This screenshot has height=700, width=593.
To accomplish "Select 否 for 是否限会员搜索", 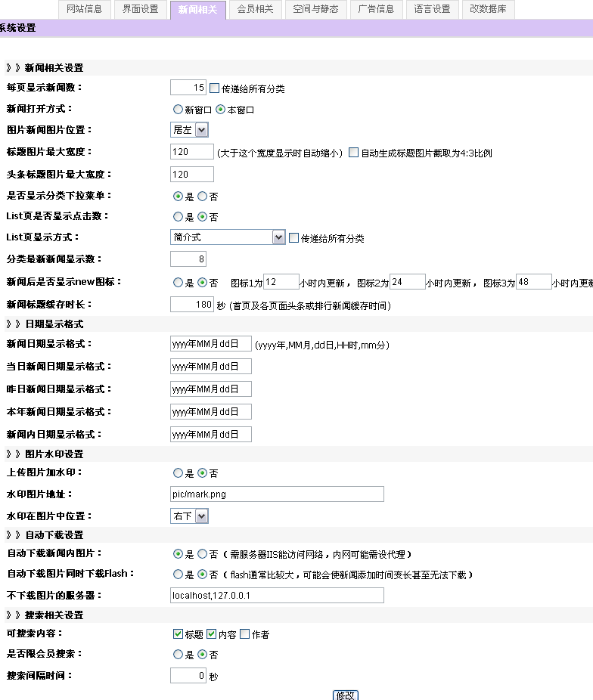I will 202,655.
